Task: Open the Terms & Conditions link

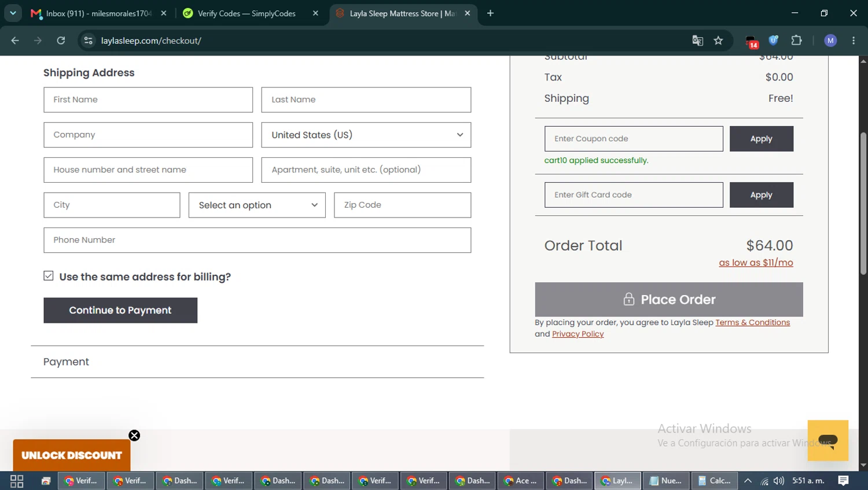Action: (752, 322)
